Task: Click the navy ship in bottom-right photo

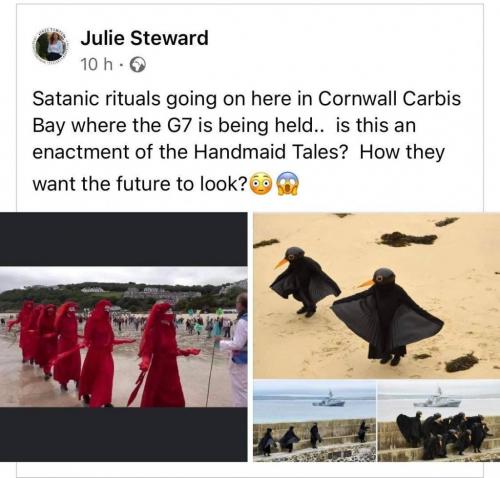Action: (x=437, y=398)
